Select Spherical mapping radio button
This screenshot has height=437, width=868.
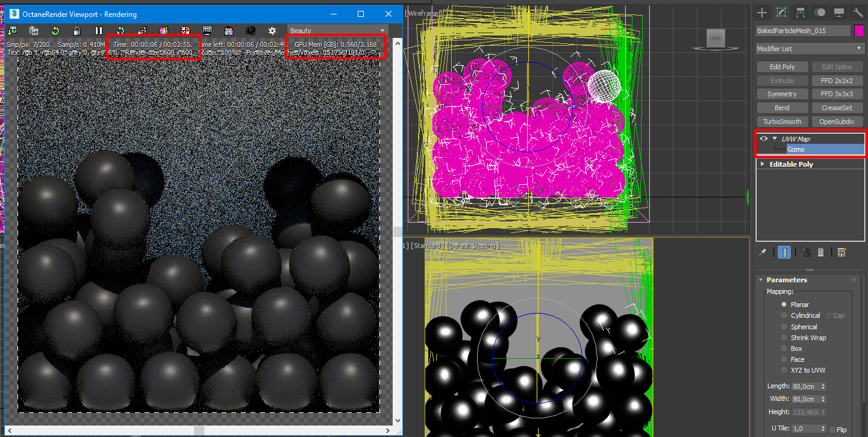[x=784, y=327]
